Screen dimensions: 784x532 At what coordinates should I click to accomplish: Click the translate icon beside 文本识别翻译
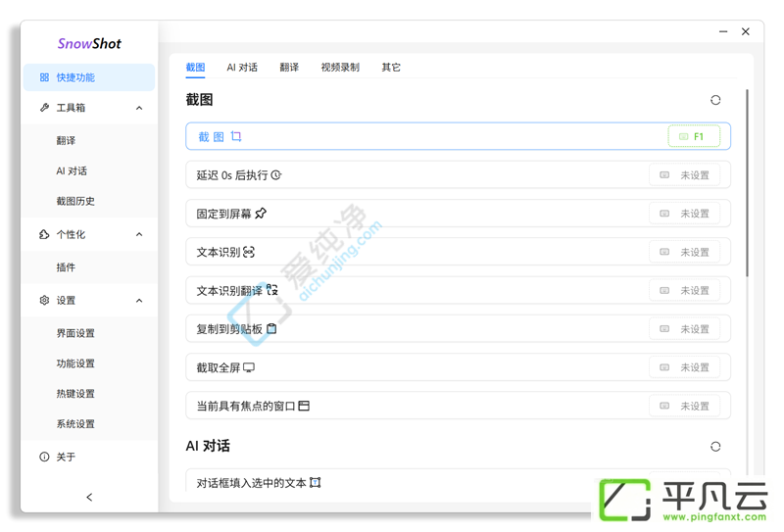[271, 290]
